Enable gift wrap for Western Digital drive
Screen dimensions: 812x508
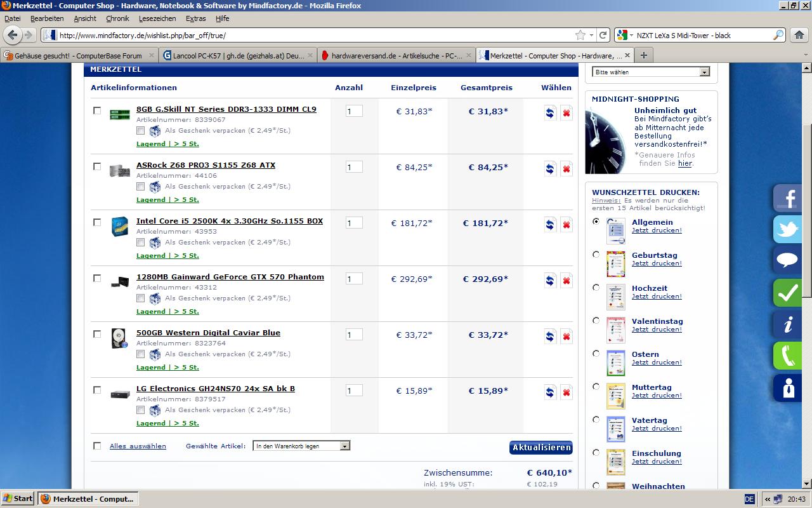141,354
